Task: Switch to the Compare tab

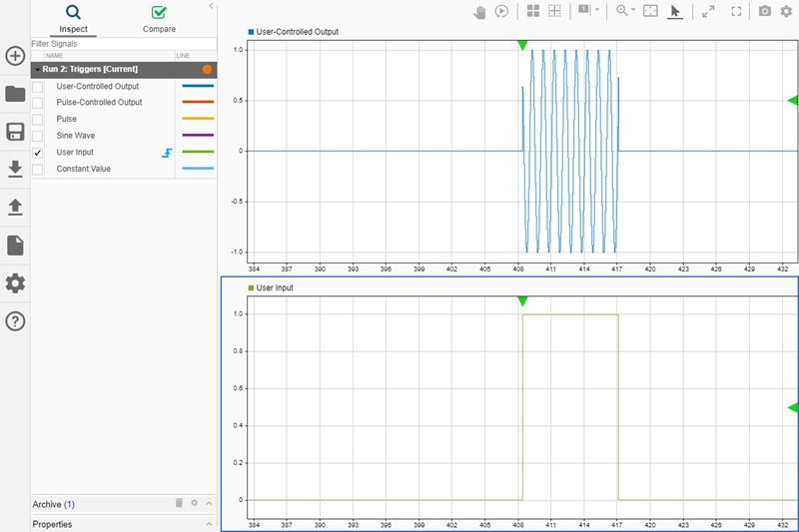Action: 159,19
